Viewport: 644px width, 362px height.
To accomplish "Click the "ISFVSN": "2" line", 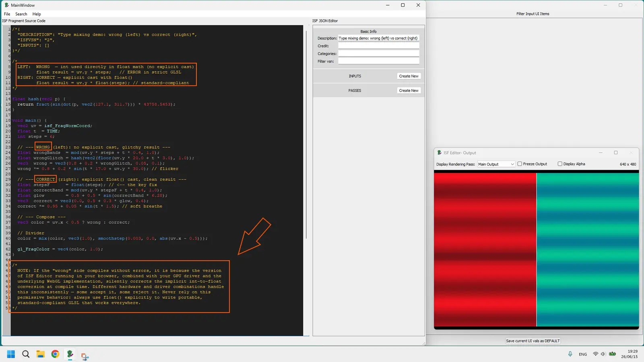I will coord(36,40).
